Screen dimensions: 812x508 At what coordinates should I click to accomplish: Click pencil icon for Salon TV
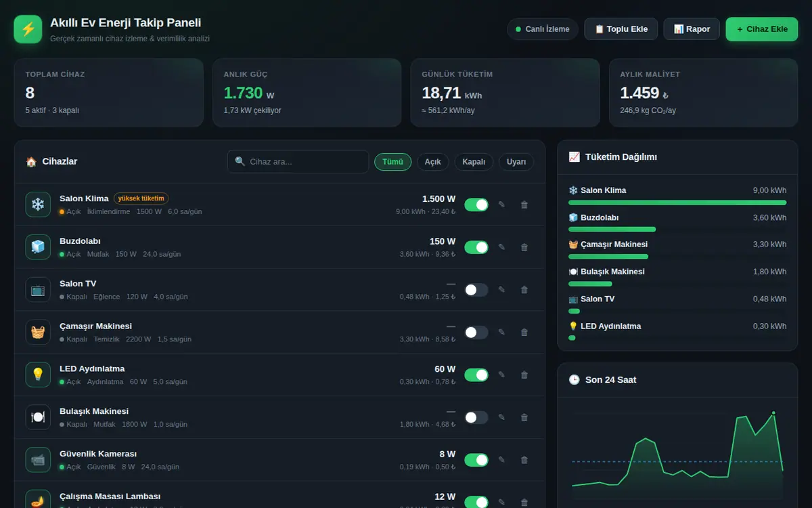(501, 290)
